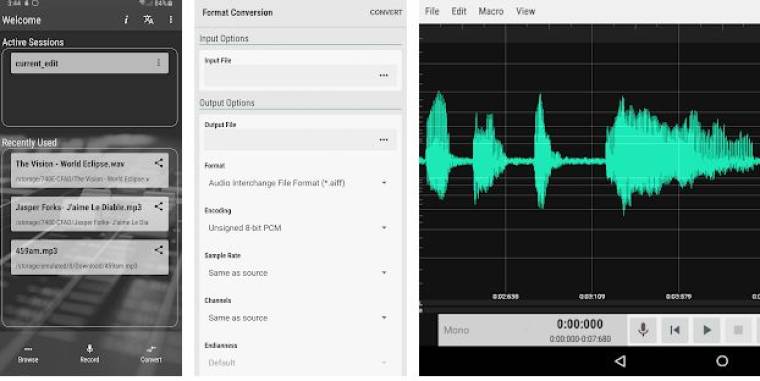Browse for Input File with ellipsis
The height and width of the screenshot is (381, 760).
tap(383, 76)
